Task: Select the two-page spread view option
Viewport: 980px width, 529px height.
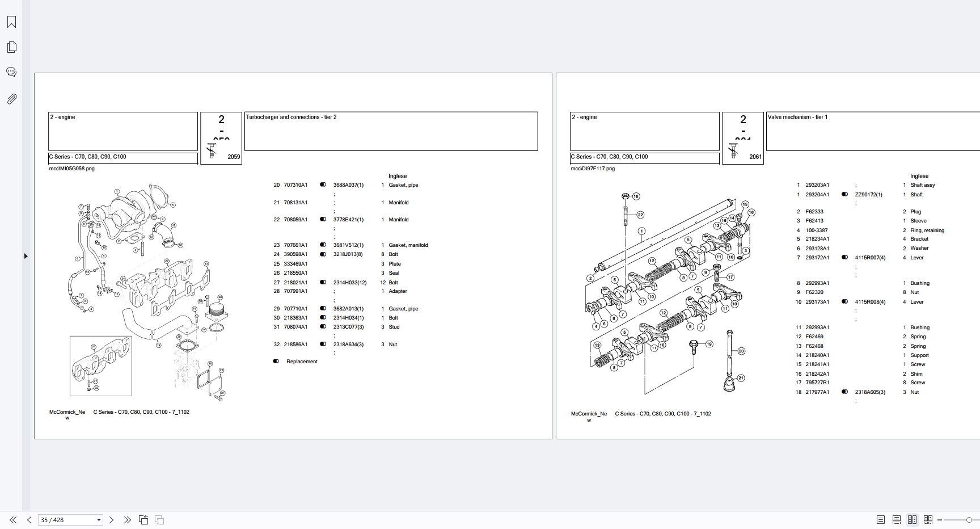Action: tap(913, 519)
